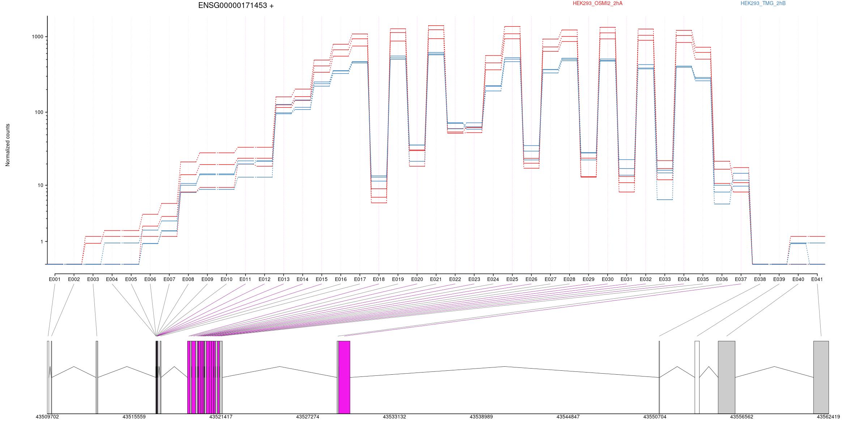Click exon label E011
Image resolution: width=868 pixels, height=434 pixels.
[245, 279]
